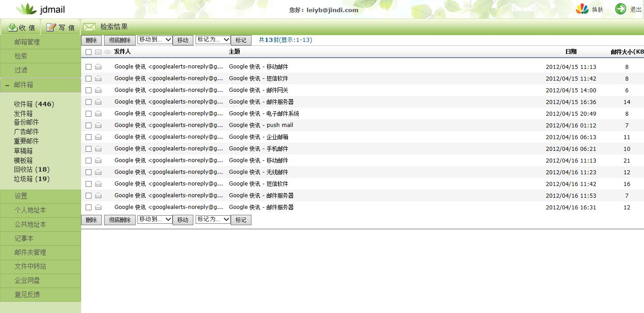Open 检索 sidebar menu
This screenshot has width=644, height=313.
pos(41,56)
